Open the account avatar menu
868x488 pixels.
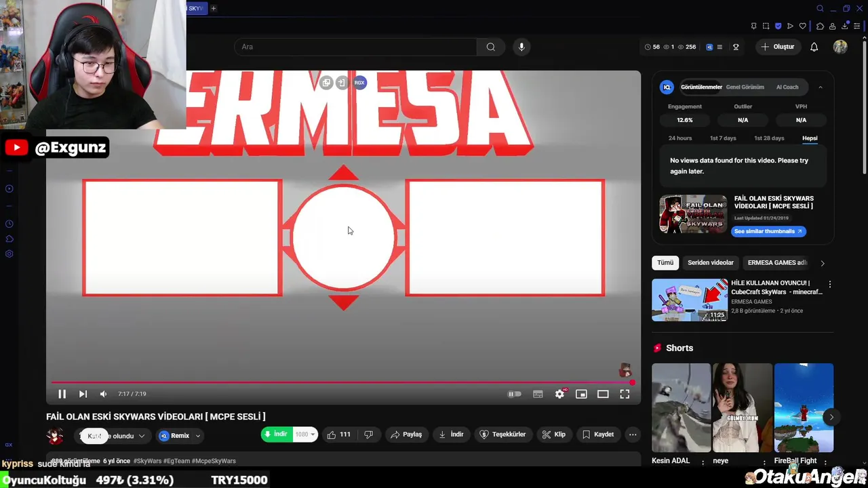[840, 47]
